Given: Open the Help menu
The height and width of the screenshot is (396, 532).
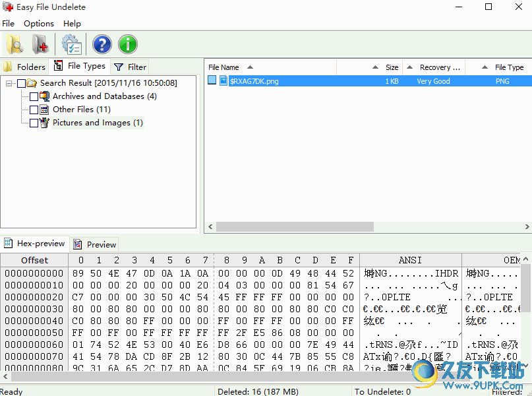Looking at the screenshot, I should coord(72,24).
